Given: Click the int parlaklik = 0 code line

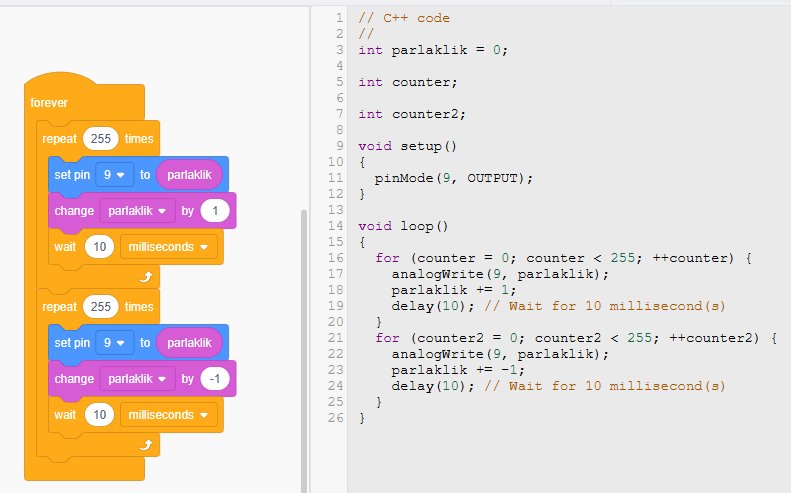Looking at the screenshot, I should pyautogui.click(x=433, y=50).
